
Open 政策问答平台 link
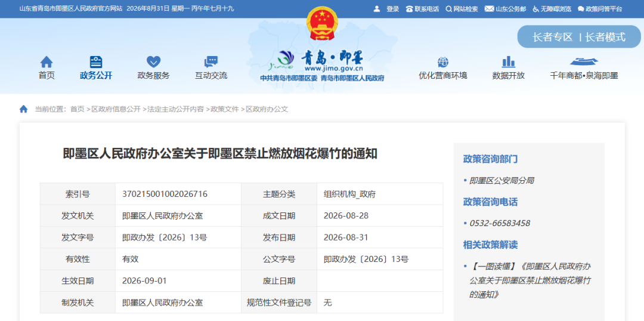(x=600, y=8)
